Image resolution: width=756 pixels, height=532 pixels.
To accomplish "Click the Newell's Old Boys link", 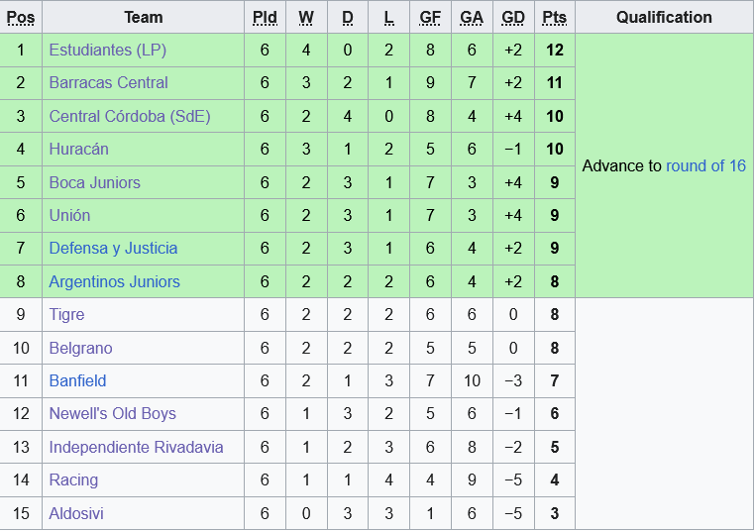I will (x=112, y=414).
